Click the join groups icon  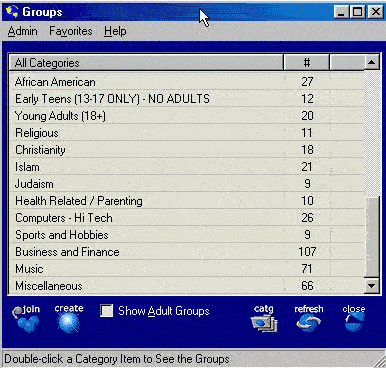27,319
